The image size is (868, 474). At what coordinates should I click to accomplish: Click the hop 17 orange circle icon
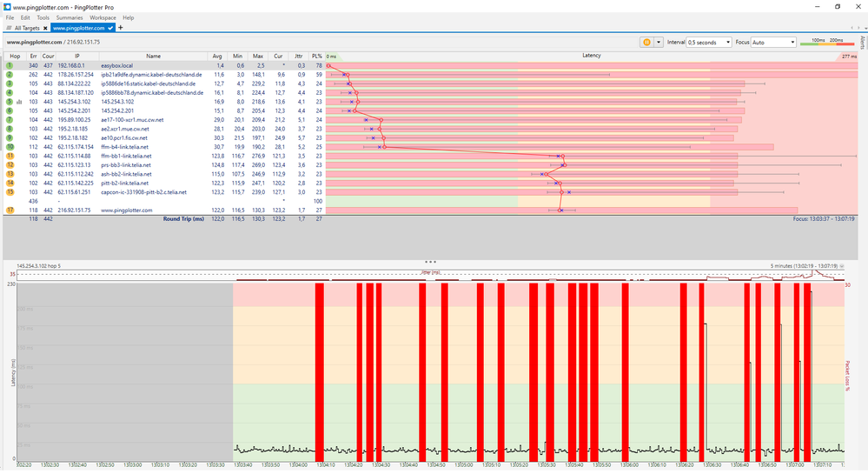coord(10,210)
